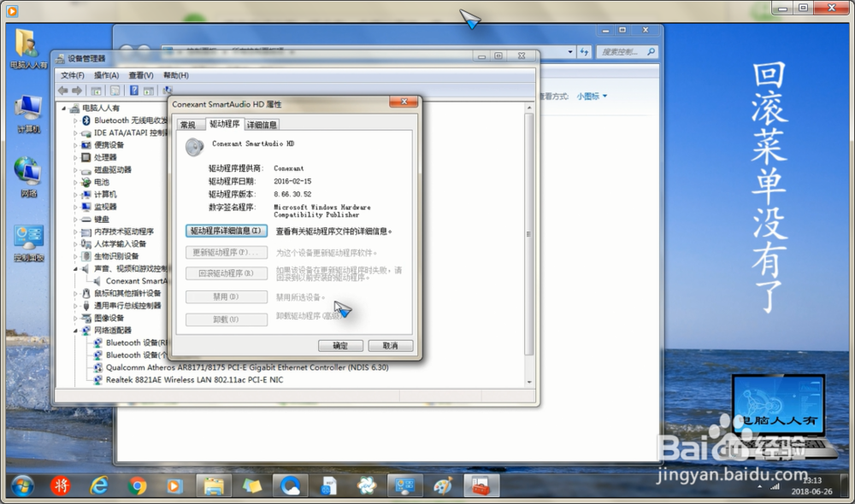Open the Properties toolbar icon in Device Manager

click(115, 91)
